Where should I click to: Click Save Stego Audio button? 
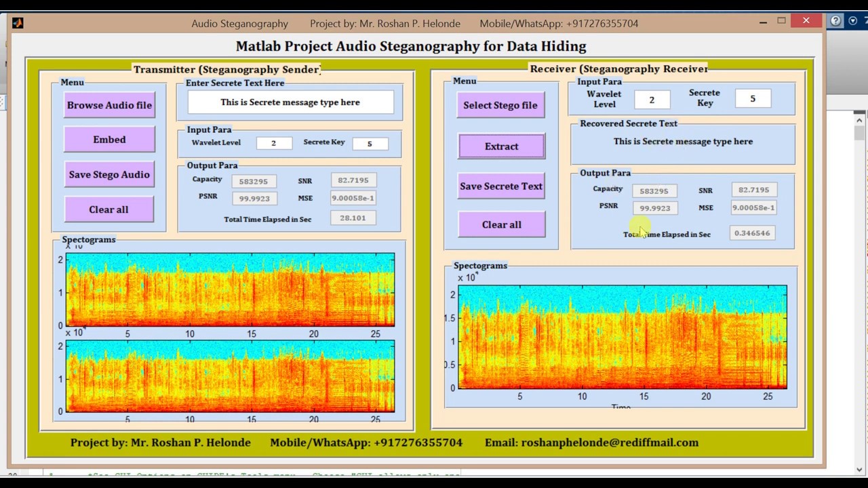point(109,174)
